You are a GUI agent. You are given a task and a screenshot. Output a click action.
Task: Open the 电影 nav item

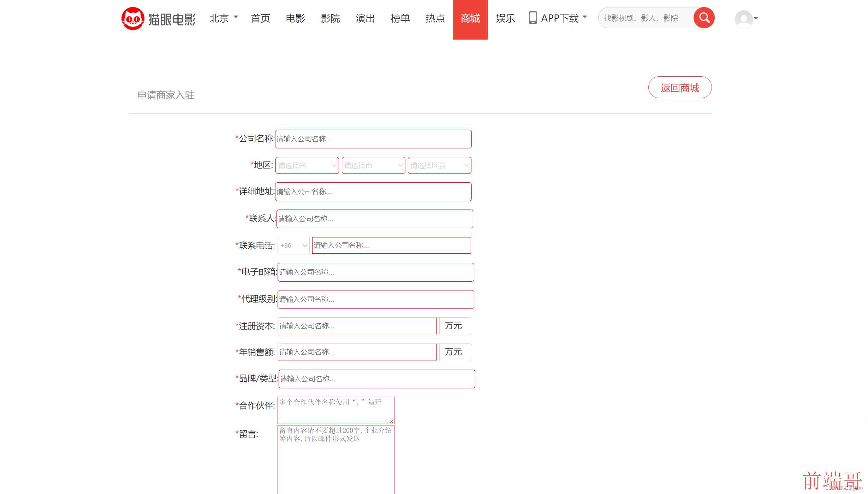point(295,18)
